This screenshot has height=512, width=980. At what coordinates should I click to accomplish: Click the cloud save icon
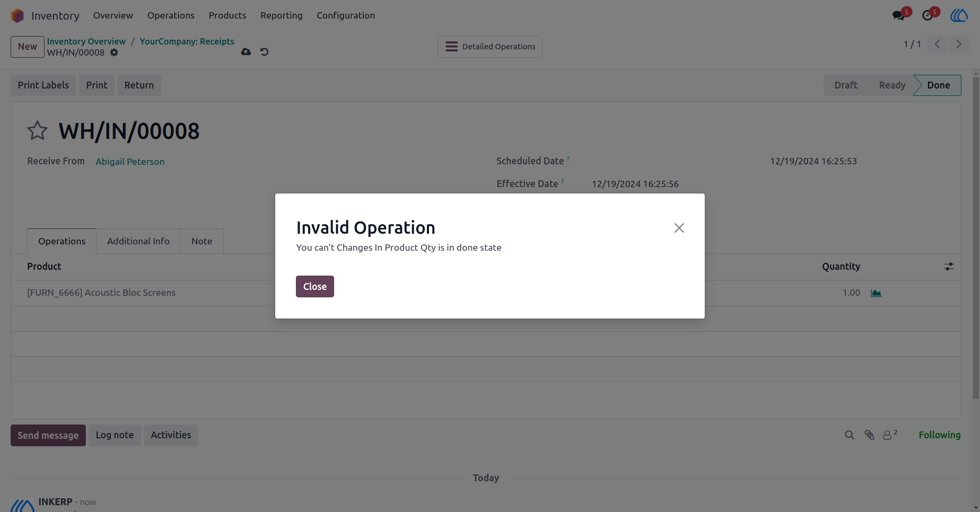tap(246, 52)
